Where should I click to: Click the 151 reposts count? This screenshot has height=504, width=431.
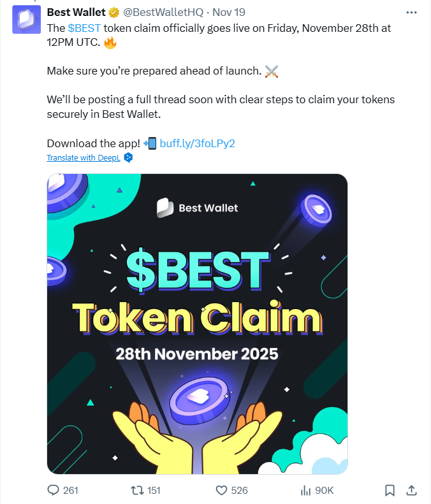153,490
